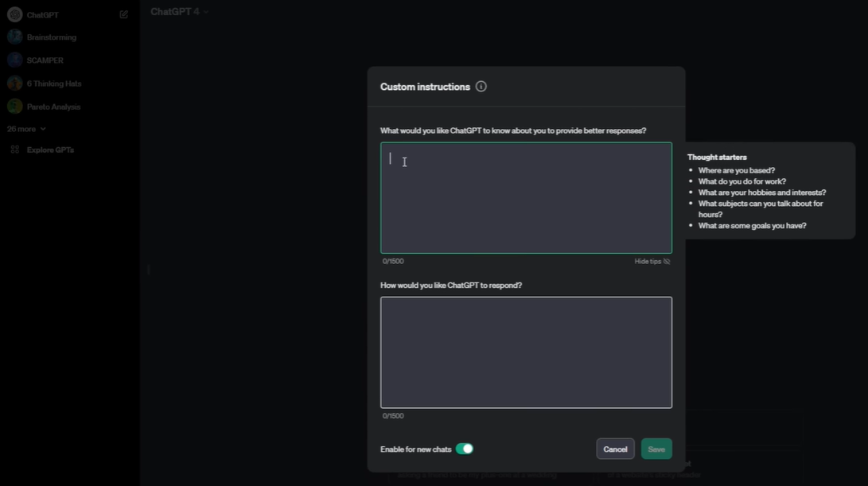
Task: Focus the 'know about you' text box
Action: [x=526, y=197]
